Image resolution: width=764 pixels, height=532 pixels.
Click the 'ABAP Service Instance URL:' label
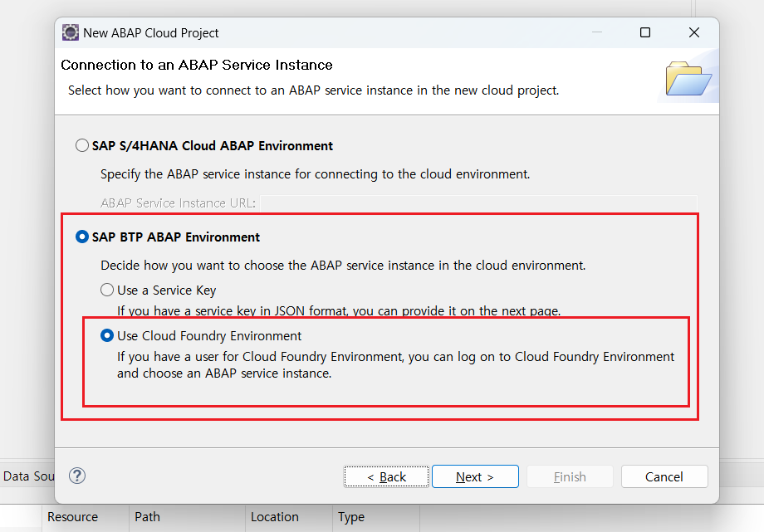coord(178,203)
